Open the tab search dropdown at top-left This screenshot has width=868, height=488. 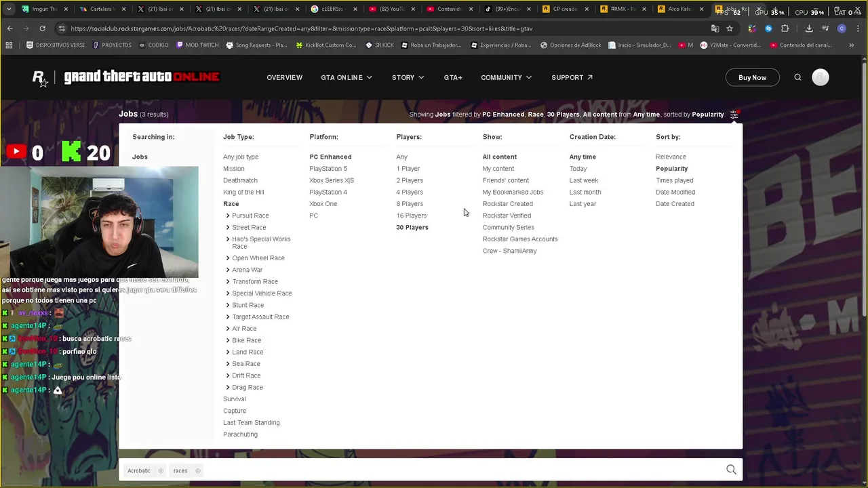point(9,9)
